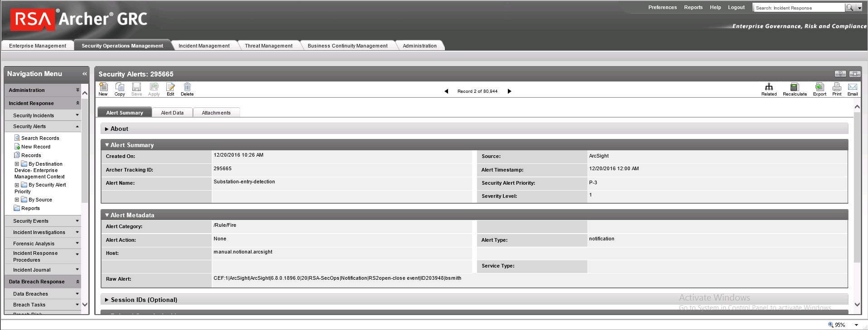Image resolution: width=868 pixels, height=330 pixels.
Task: Go to previous record arrow
Action: tap(446, 91)
